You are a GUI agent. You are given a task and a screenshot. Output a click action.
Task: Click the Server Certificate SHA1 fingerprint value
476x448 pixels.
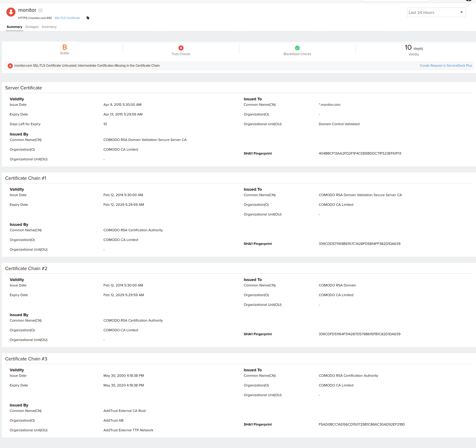[360, 153]
